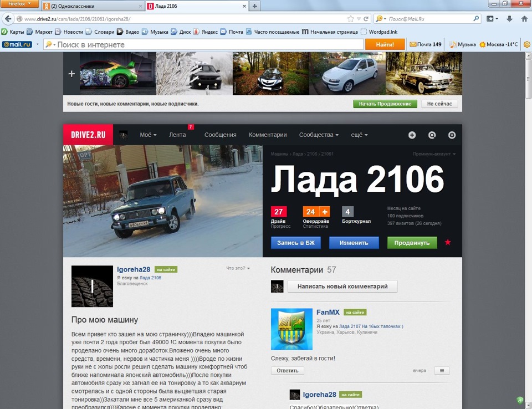
Task: Open comment options menu icon beside вчера
Action: click(x=442, y=371)
